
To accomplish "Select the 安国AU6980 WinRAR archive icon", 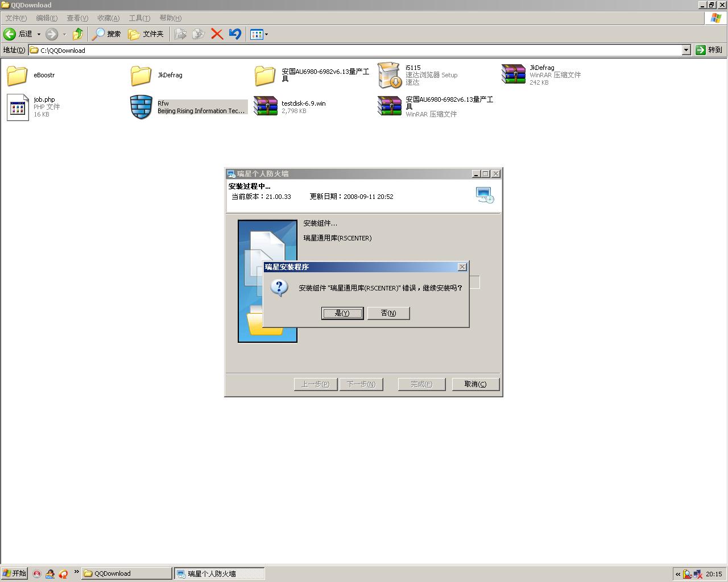I will 390,106.
